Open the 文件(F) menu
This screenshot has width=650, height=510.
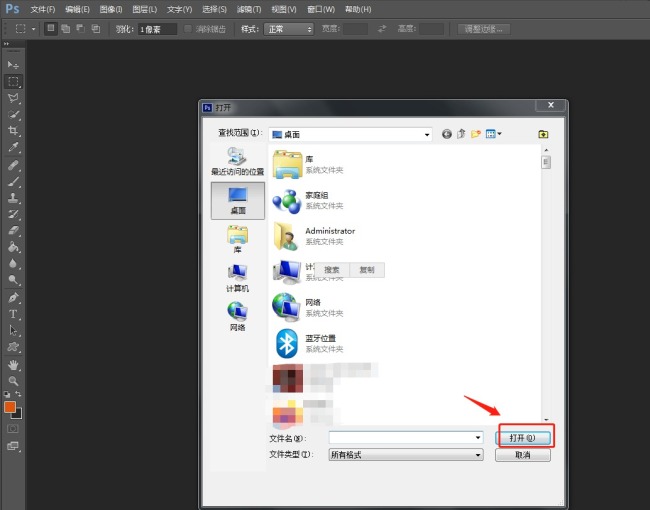[43, 9]
